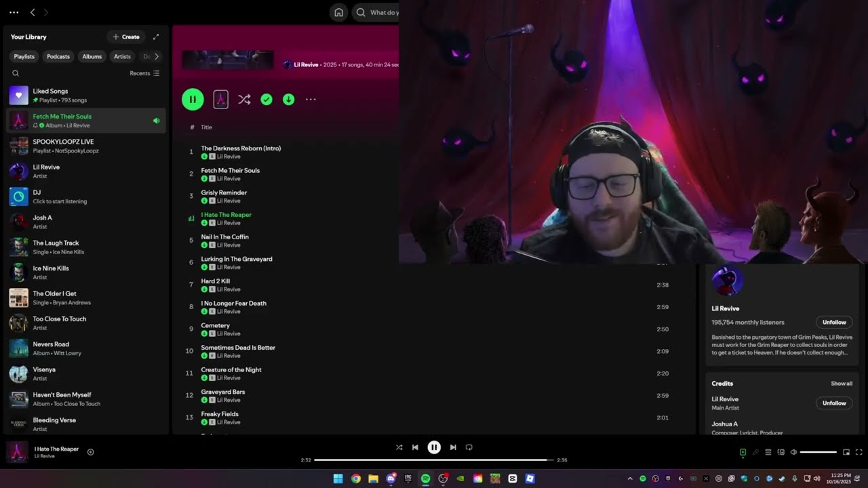Open the Home icon in the top bar
The height and width of the screenshot is (488, 868).
[x=338, y=12]
